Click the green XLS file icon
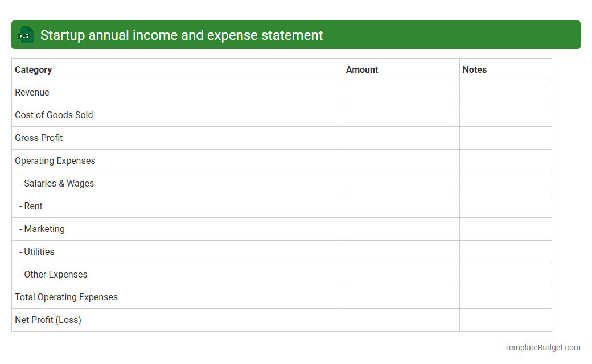Viewport: 592px width, 364px height. [x=25, y=35]
